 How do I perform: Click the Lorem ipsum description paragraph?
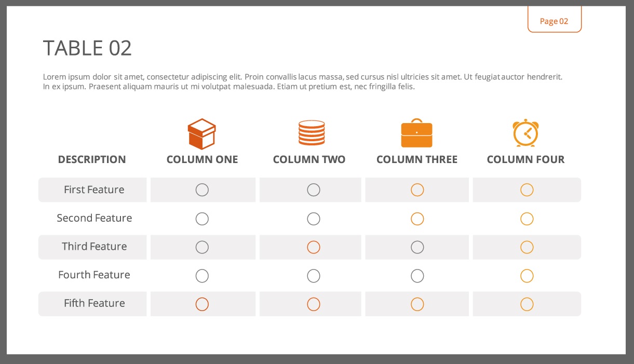click(x=302, y=82)
